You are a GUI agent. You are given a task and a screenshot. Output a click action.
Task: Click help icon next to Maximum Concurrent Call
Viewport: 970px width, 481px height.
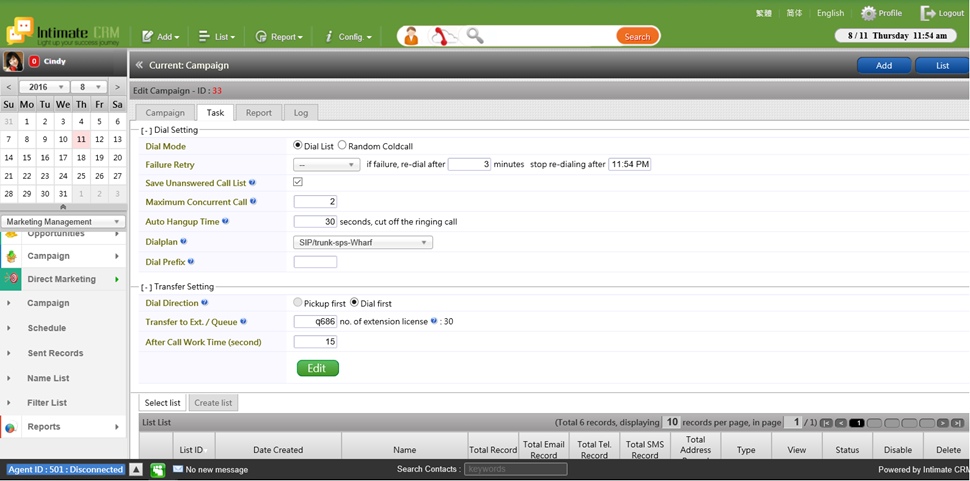254,202
